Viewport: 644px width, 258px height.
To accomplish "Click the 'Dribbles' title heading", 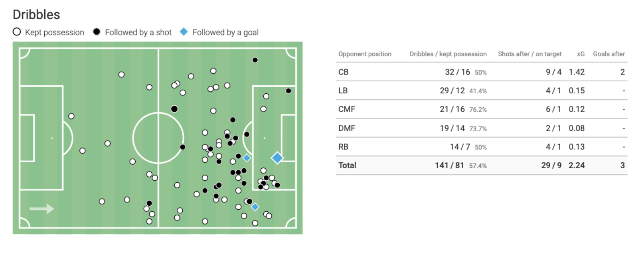I will click(x=36, y=14).
